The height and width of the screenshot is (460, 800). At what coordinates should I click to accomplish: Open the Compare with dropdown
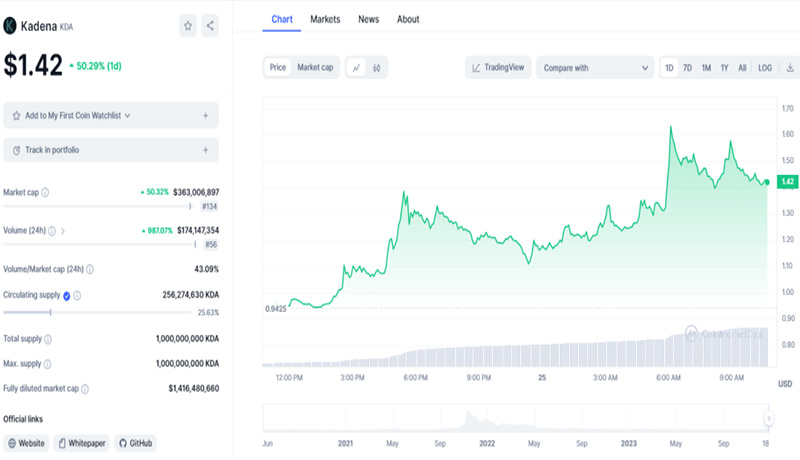[x=595, y=67]
